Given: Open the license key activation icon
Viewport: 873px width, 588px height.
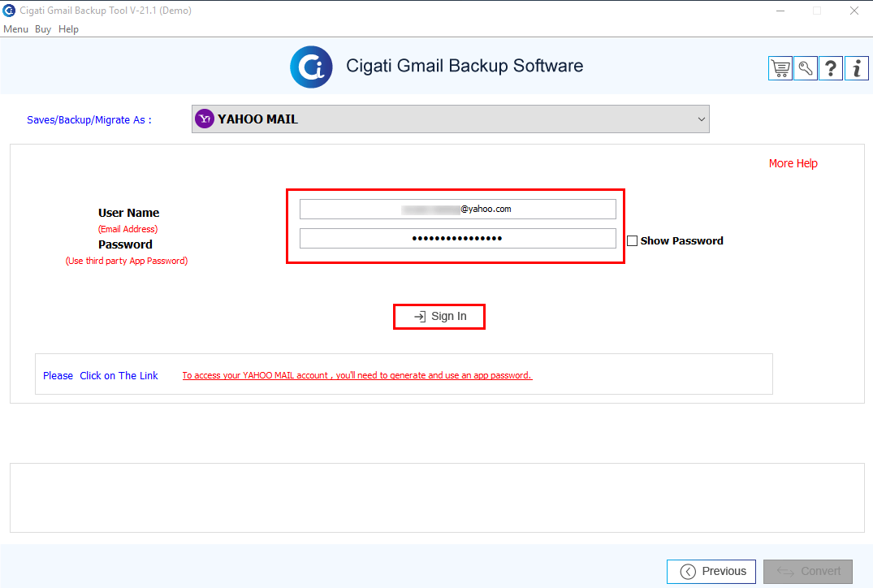Looking at the screenshot, I should click(805, 68).
